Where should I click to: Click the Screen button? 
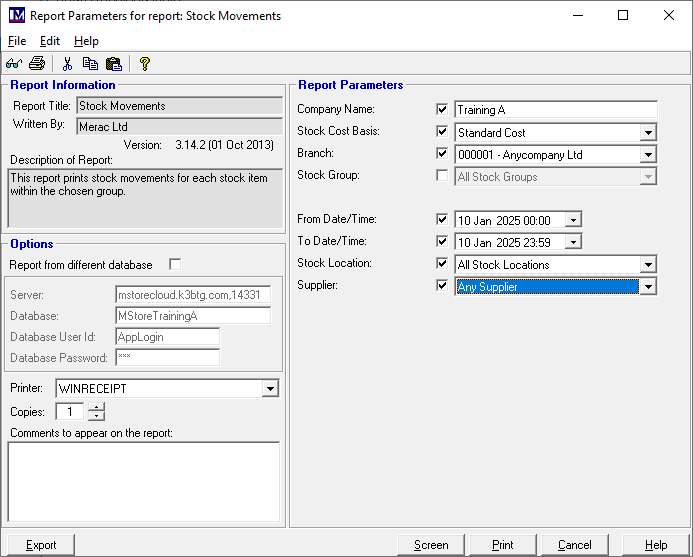tap(431, 545)
